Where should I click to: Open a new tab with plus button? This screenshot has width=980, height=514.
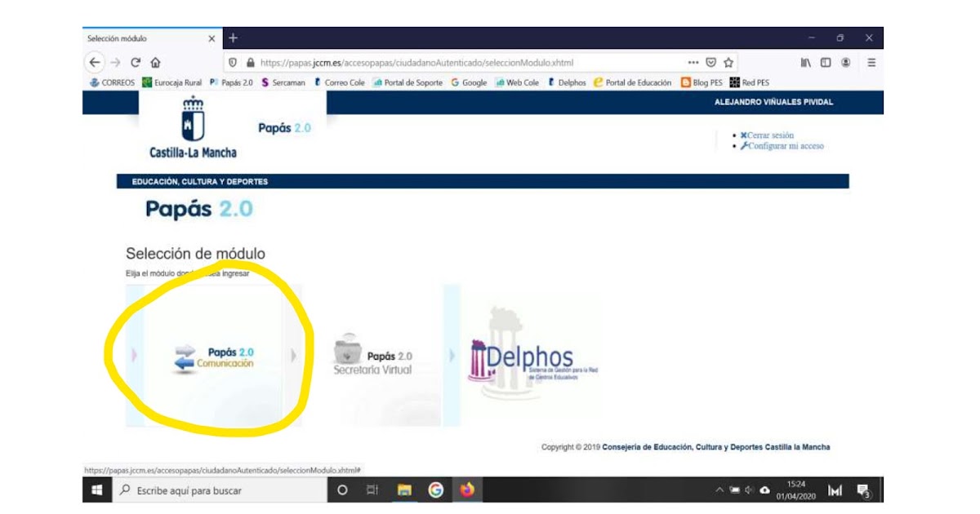(233, 38)
